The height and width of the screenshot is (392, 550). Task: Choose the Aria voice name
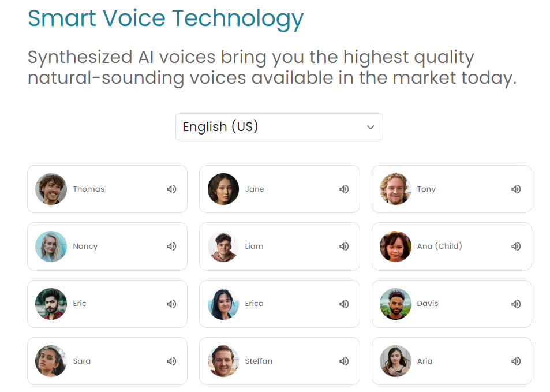(424, 361)
